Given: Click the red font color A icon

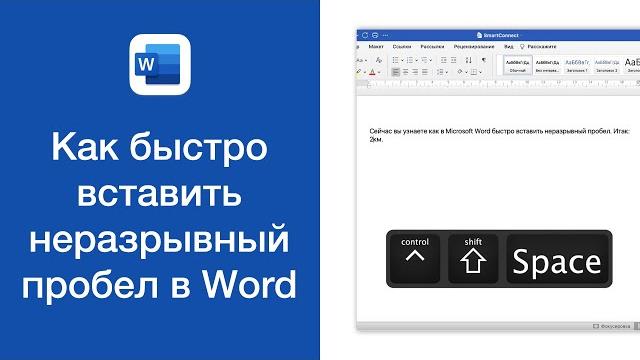Looking at the screenshot, I should (372, 72).
